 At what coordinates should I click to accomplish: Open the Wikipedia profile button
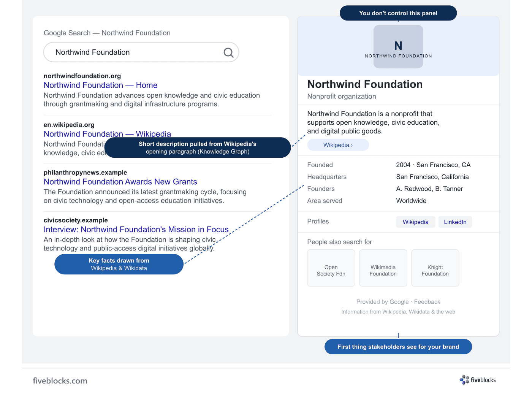point(415,222)
